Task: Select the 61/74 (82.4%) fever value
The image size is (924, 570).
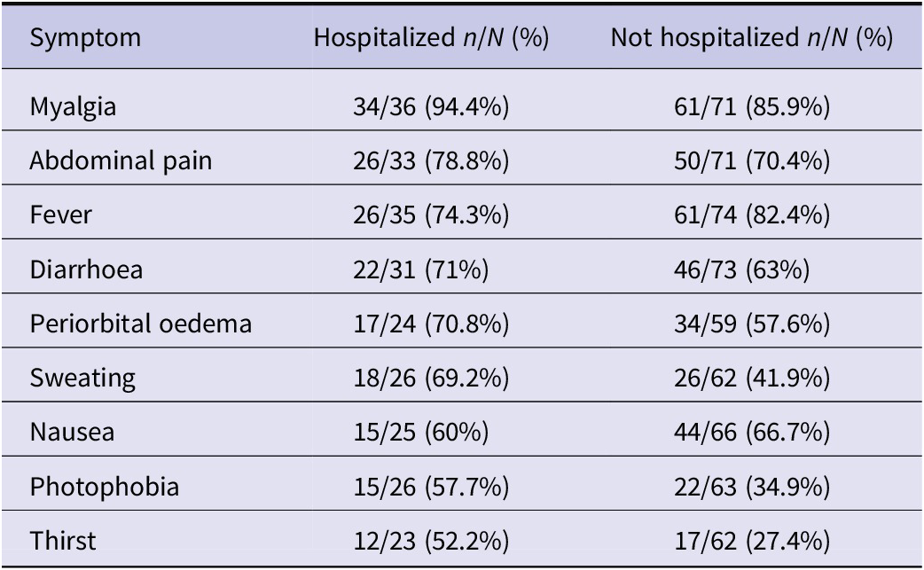Action: click(752, 215)
